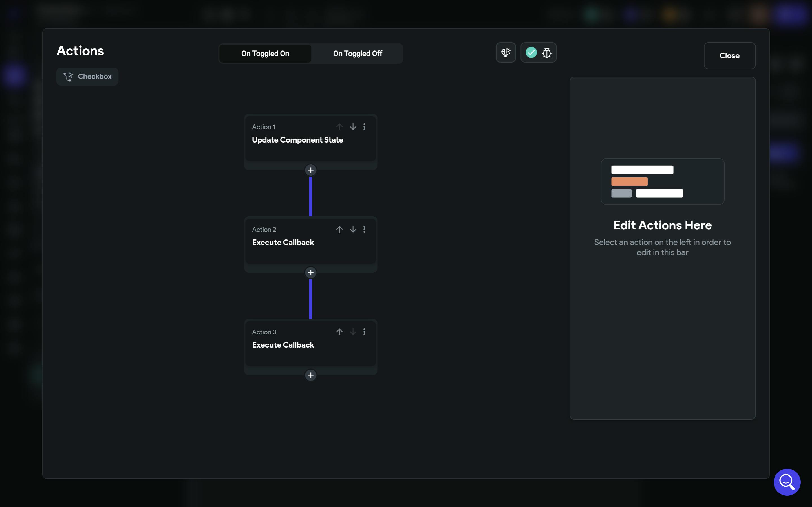Move Action 2 up with arrow
Screen dimensions: 812x507
pyautogui.click(x=339, y=229)
